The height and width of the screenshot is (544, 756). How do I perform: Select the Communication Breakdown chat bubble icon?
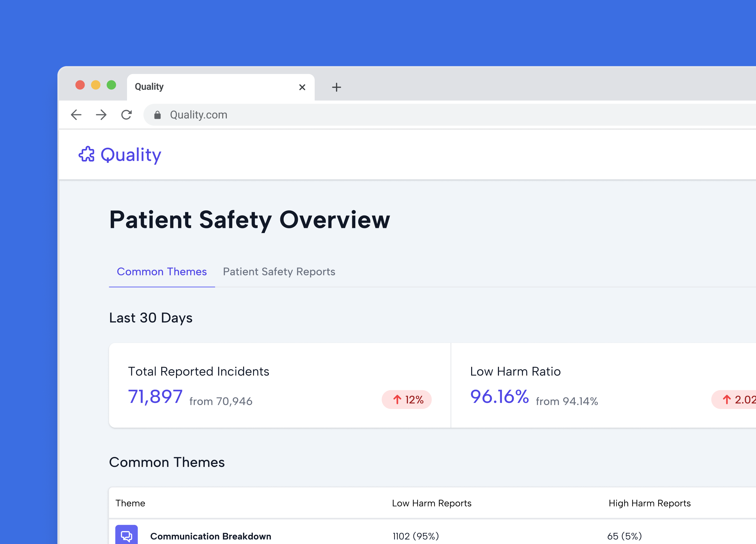point(126,535)
